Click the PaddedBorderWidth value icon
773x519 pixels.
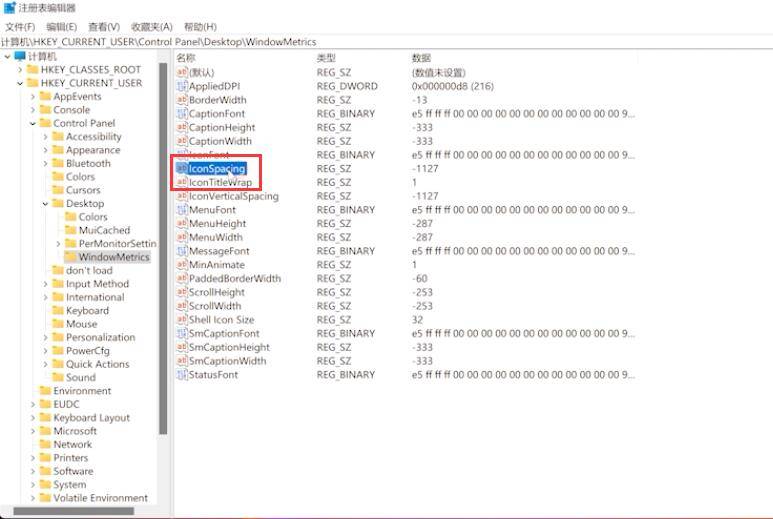coord(182,278)
